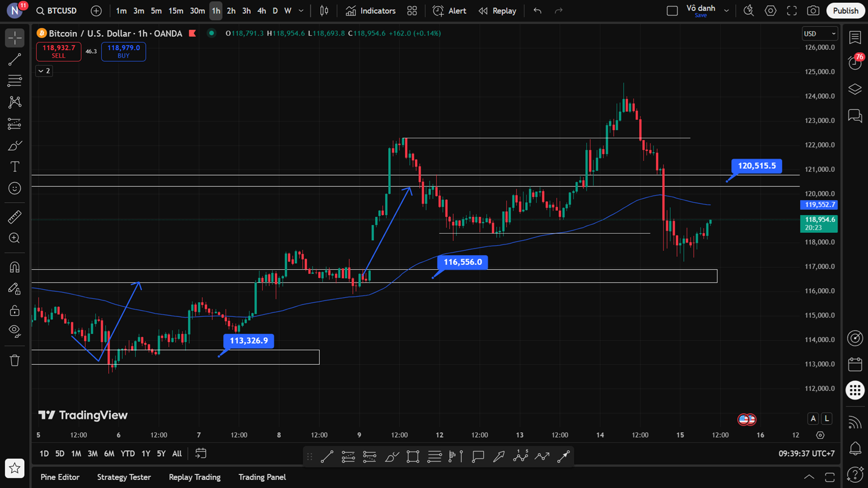The image size is (868, 488).
Task: Maximize the bottom panel
Action: tap(830, 477)
